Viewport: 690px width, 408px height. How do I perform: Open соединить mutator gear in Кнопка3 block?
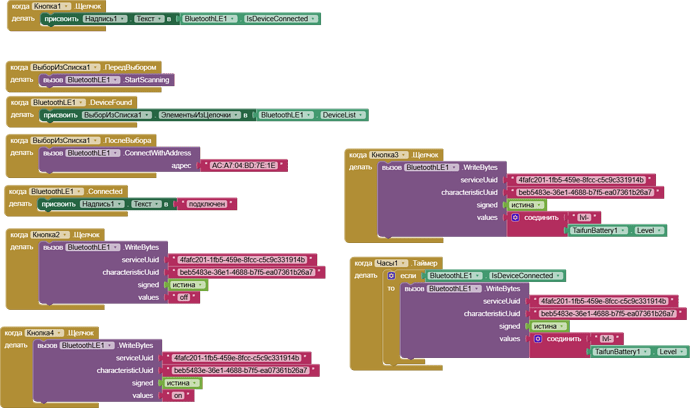(515, 218)
